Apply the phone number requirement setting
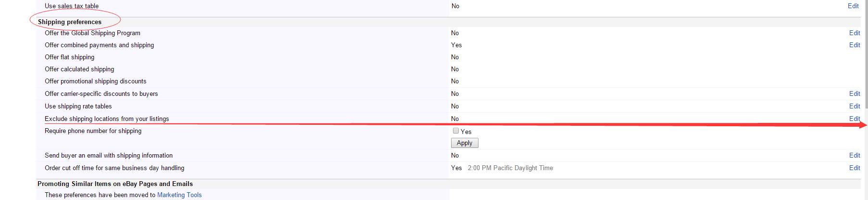The height and width of the screenshot is (200, 868). point(465,143)
